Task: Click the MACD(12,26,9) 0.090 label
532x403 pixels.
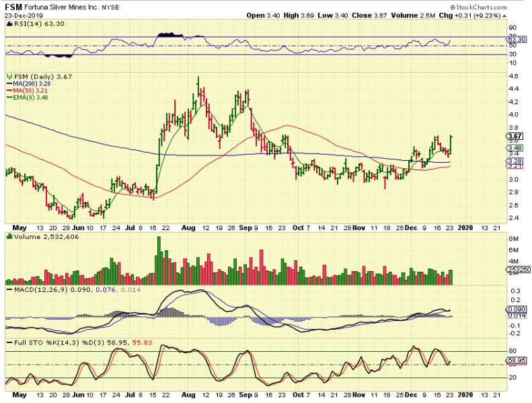Action: 52,289
